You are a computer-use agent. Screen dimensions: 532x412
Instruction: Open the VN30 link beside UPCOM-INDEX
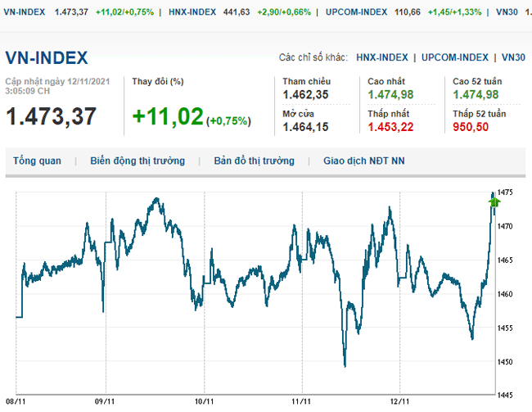pyautogui.click(x=513, y=57)
